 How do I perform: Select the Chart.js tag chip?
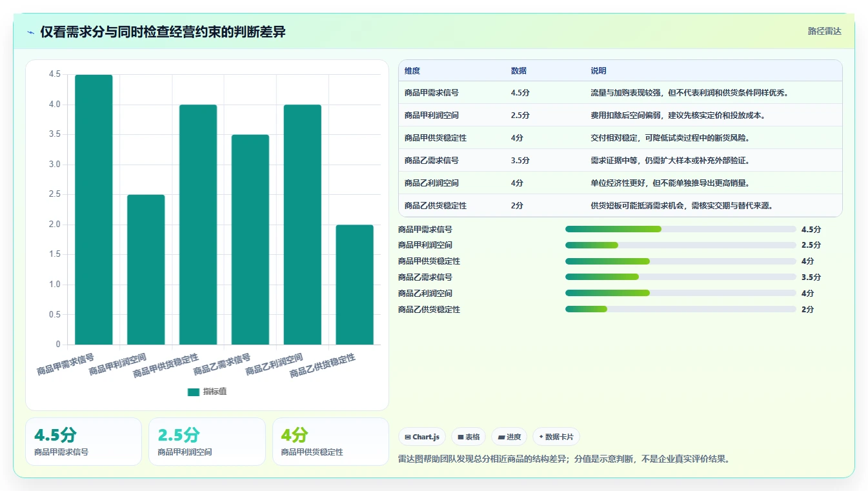pyautogui.click(x=422, y=437)
